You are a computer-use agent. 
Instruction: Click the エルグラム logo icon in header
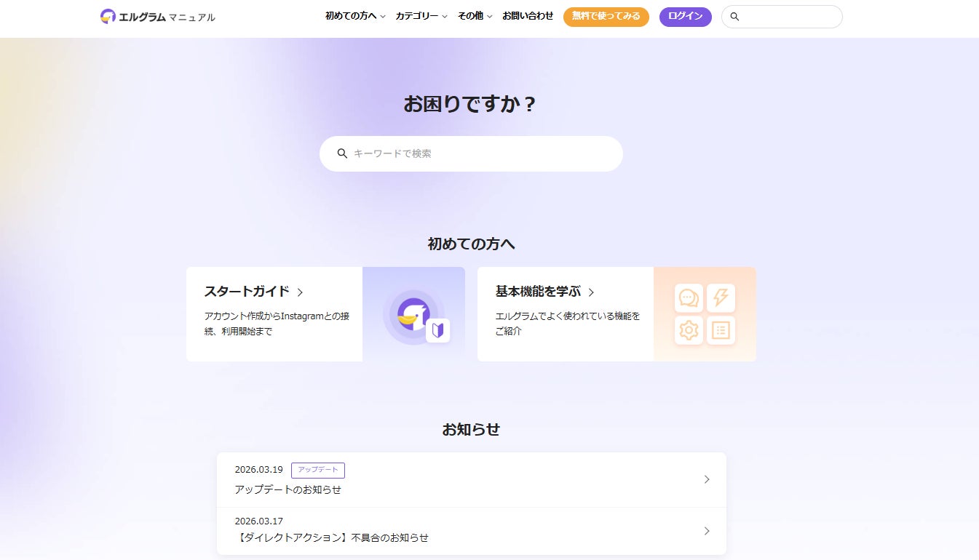tap(108, 16)
